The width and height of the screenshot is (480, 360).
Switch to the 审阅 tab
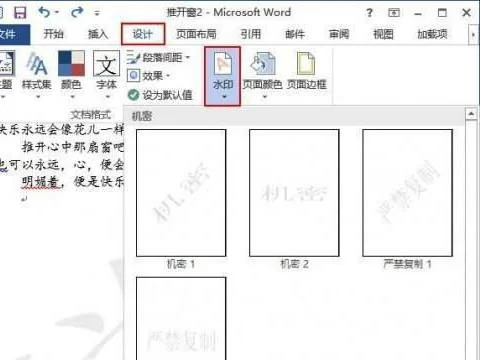(339, 34)
